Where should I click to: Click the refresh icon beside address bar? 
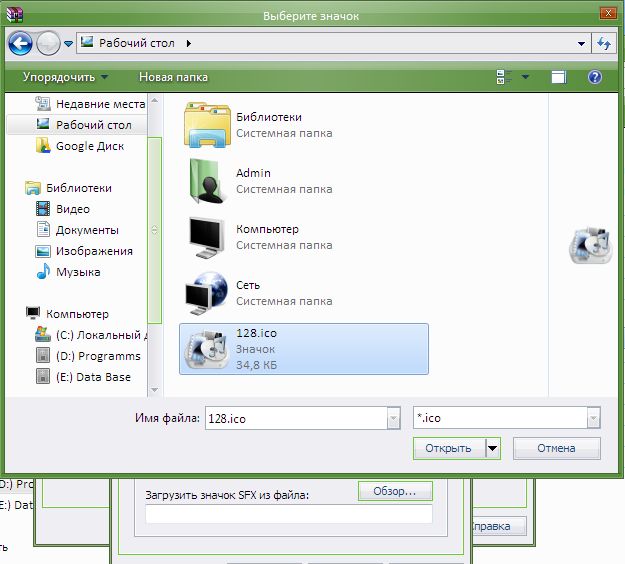pyautogui.click(x=604, y=43)
